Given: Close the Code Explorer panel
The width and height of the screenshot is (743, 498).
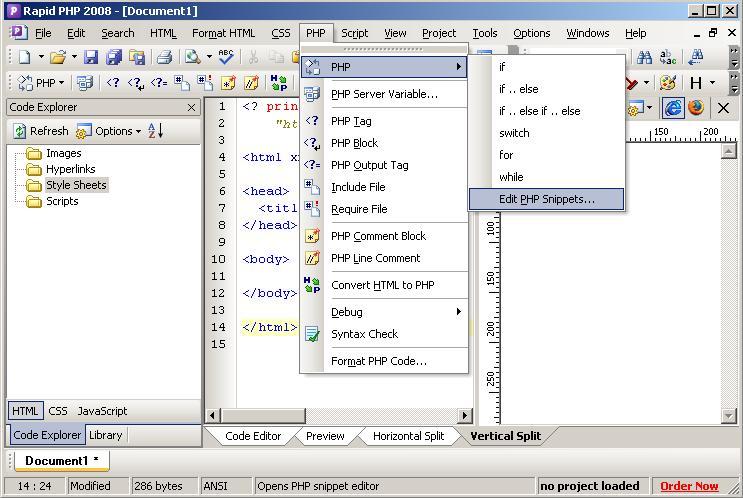Looking at the screenshot, I should pos(191,108).
